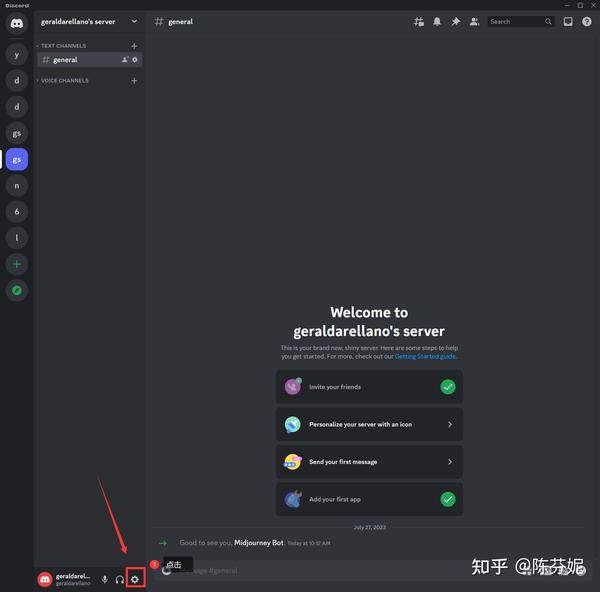Open geraldarellano's server dropdown menu

coord(134,21)
